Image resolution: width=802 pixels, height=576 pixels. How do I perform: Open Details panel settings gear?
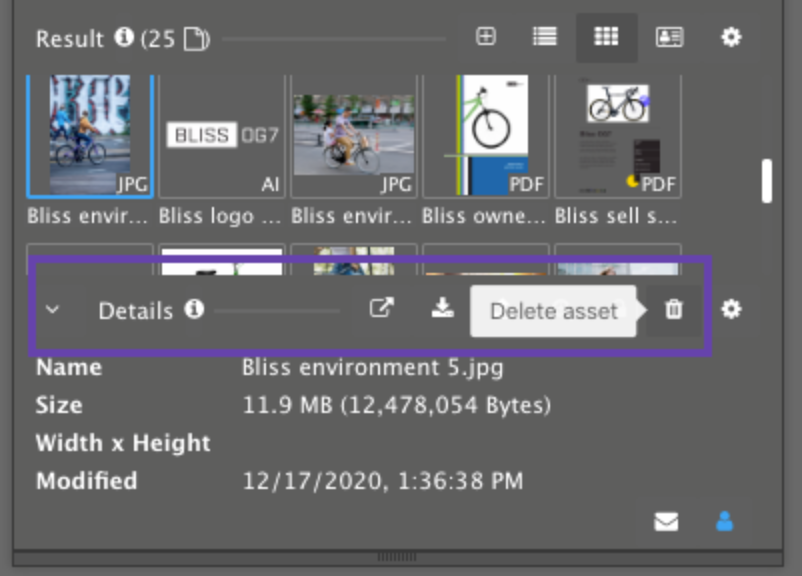731,309
